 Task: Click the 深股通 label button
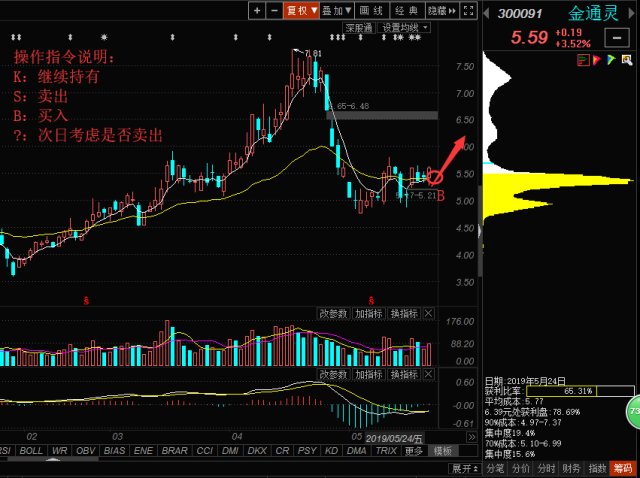[x=359, y=27]
